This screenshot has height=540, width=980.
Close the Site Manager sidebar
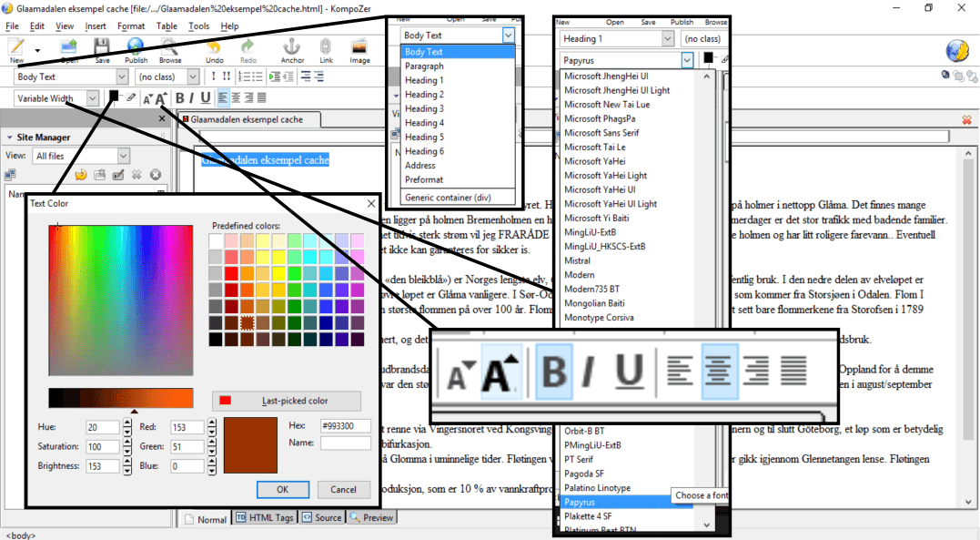pos(162,118)
